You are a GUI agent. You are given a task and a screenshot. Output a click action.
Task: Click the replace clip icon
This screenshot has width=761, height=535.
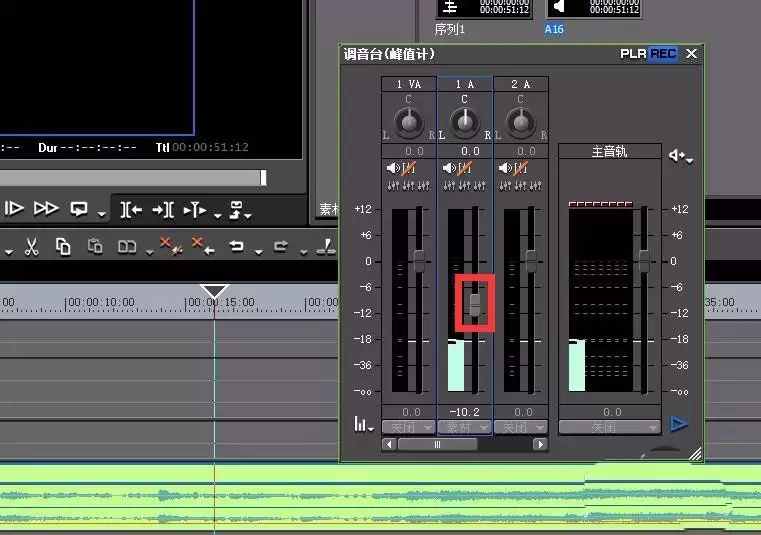pos(127,247)
